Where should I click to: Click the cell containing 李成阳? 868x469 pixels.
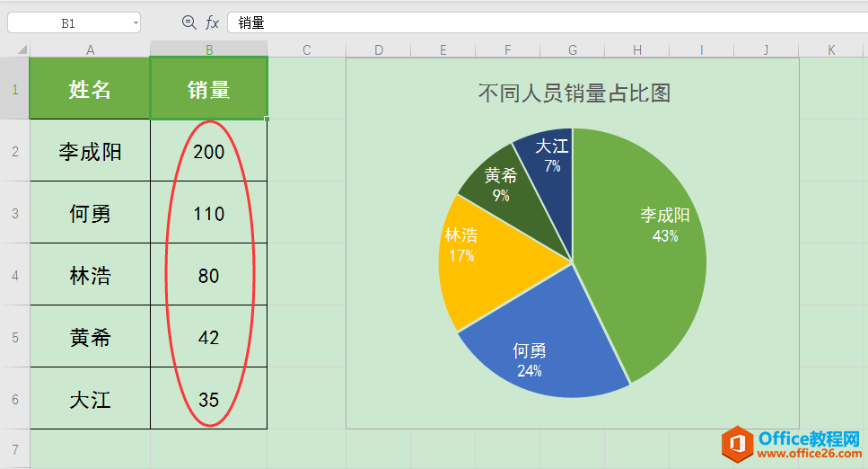[x=90, y=151]
